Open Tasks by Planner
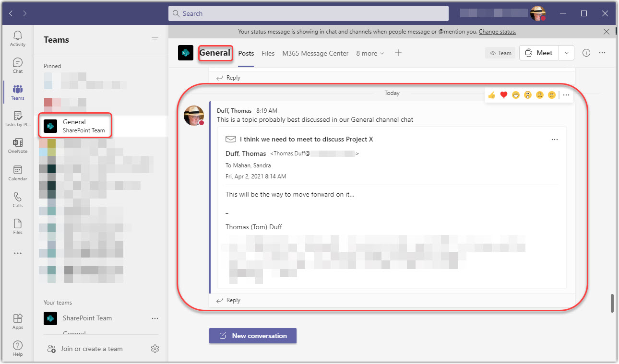Image resolution: width=619 pixels, height=364 pixels. point(17,119)
